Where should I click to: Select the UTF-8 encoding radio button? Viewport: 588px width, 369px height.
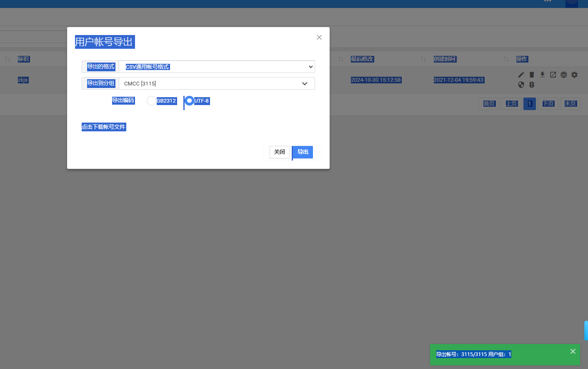190,101
